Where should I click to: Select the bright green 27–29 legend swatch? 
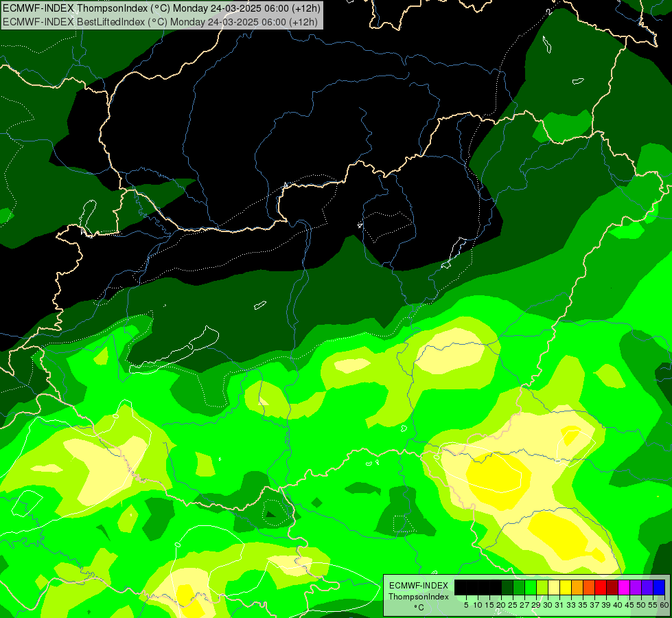coord(531,587)
